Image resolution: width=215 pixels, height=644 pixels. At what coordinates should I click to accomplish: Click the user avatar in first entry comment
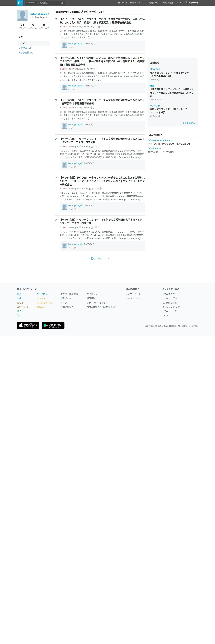[64, 45]
